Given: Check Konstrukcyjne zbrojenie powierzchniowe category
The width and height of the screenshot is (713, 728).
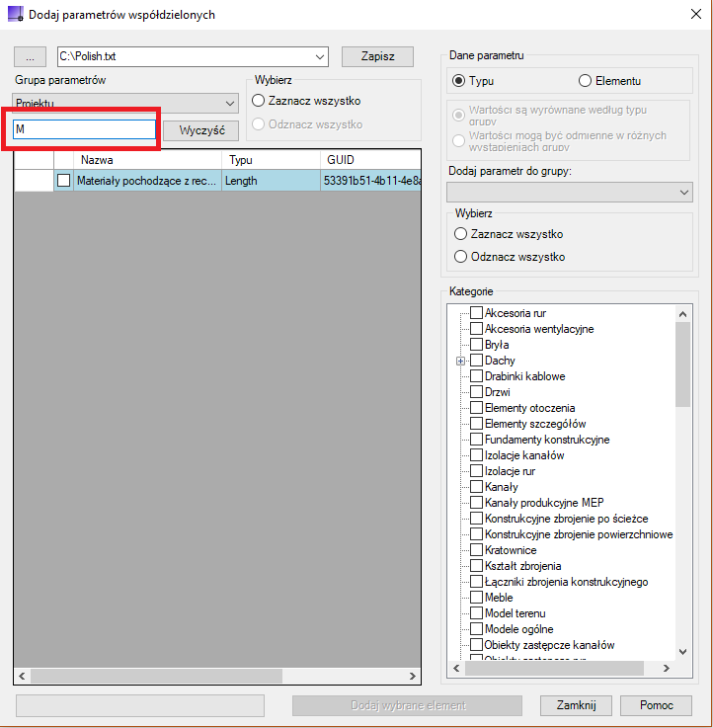Looking at the screenshot, I should tap(476, 533).
